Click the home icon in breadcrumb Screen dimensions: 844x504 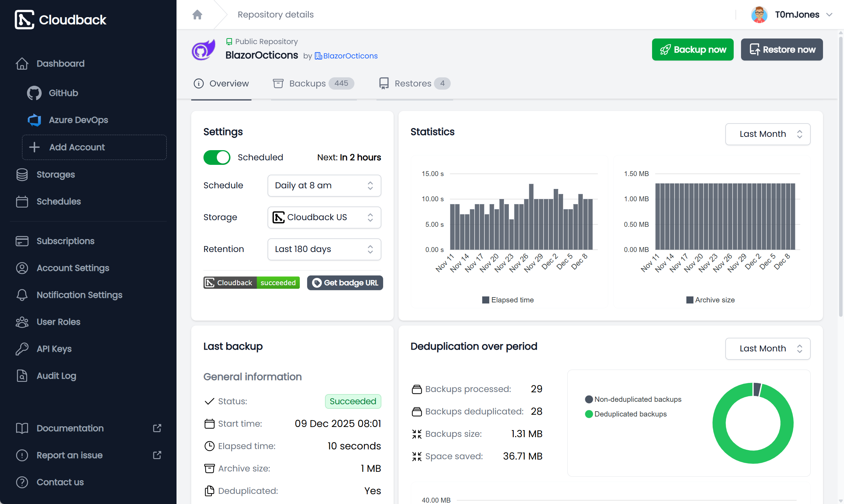[197, 15]
